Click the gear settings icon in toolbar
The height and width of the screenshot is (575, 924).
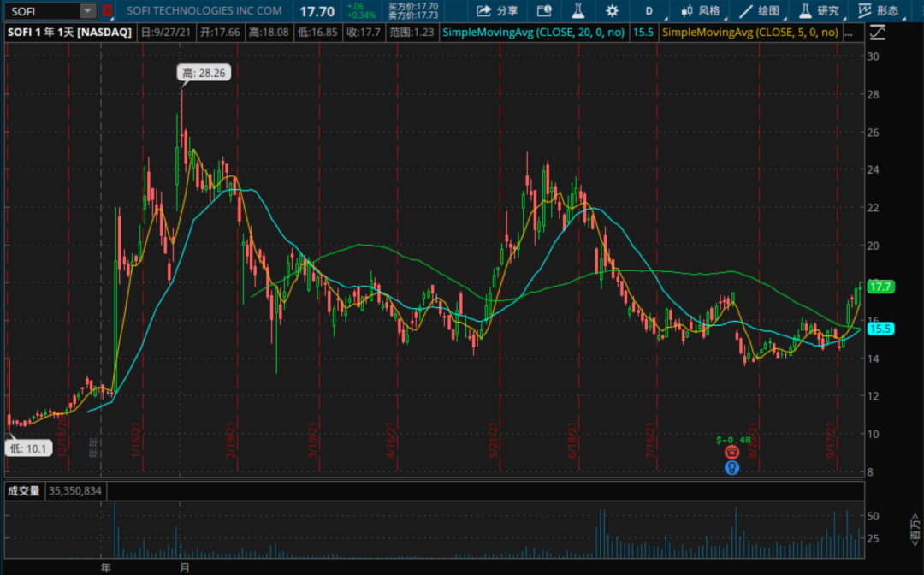[612, 11]
